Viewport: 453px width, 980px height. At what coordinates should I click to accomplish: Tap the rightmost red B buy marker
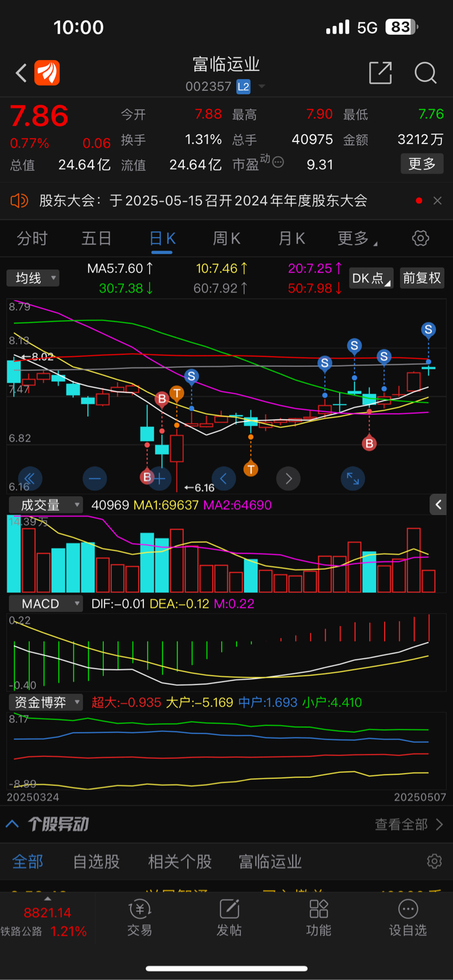click(x=369, y=443)
